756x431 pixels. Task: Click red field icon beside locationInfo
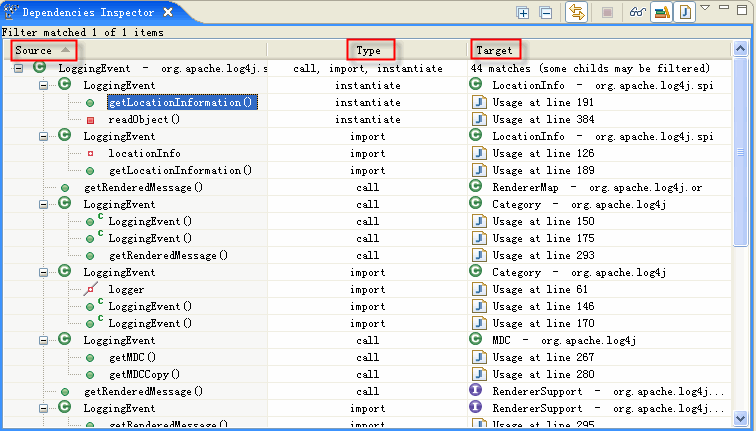(x=90, y=154)
